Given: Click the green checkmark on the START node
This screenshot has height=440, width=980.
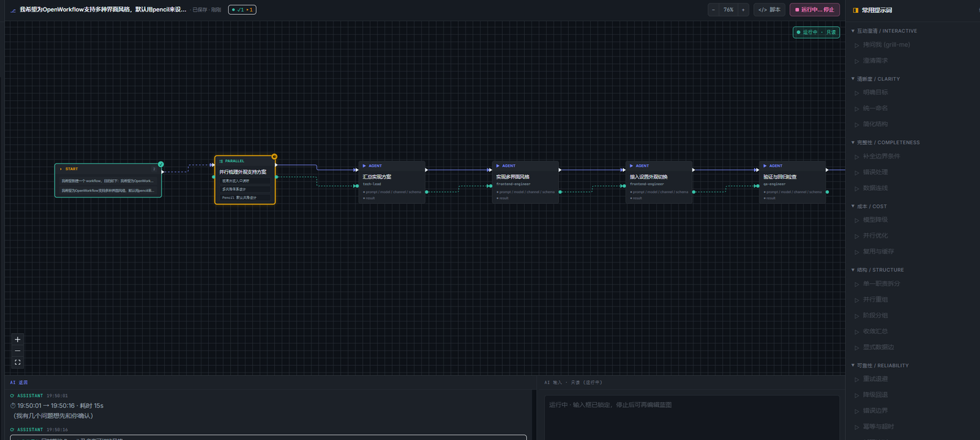Looking at the screenshot, I should (161, 164).
